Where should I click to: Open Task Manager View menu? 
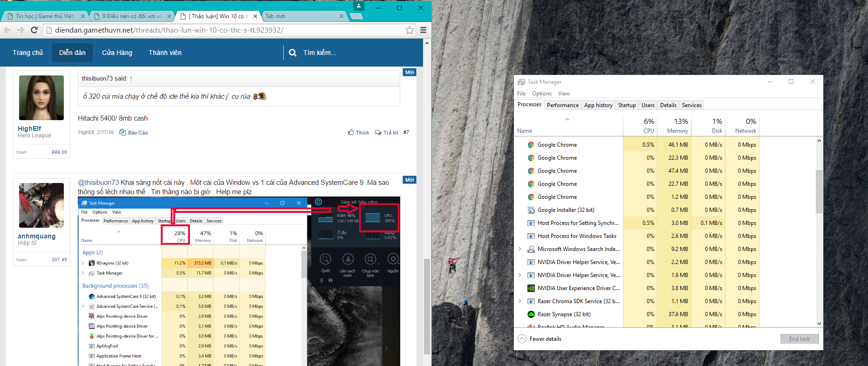(x=564, y=94)
